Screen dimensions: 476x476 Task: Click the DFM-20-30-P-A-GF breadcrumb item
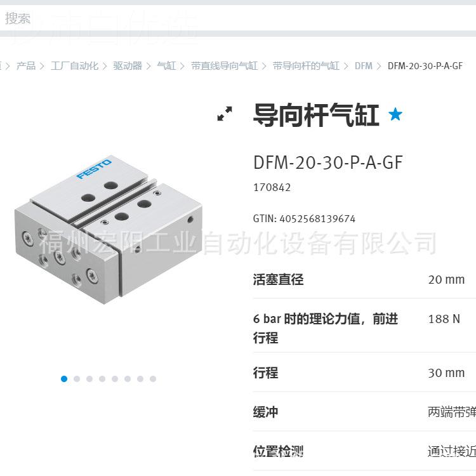pyautogui.click(x=425, y=65)
